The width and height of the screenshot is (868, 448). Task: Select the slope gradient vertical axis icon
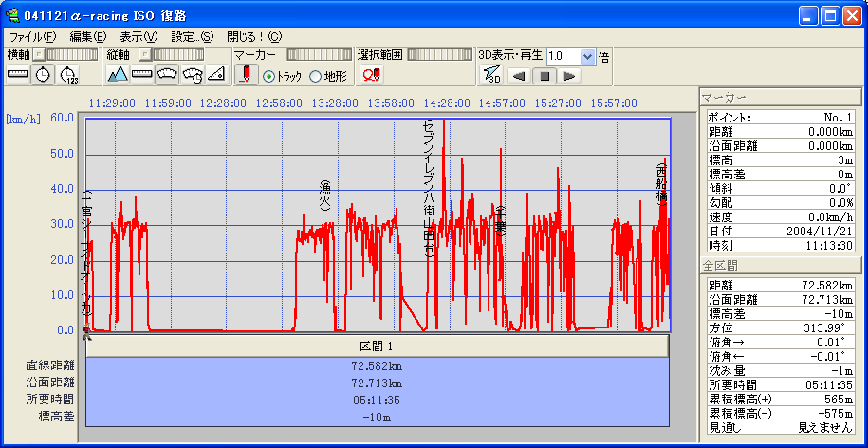pyautogui.click(x=216, y=75)
